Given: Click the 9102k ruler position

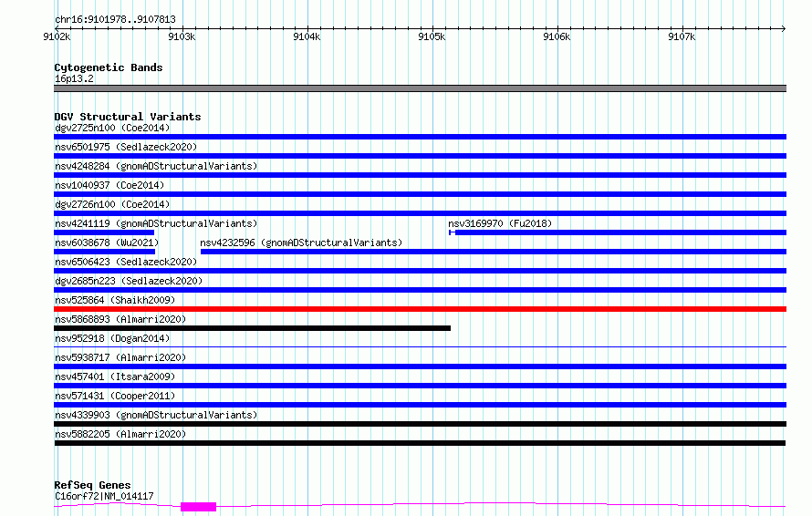Looking at the screenshot, I should click(x=57, y=36).
